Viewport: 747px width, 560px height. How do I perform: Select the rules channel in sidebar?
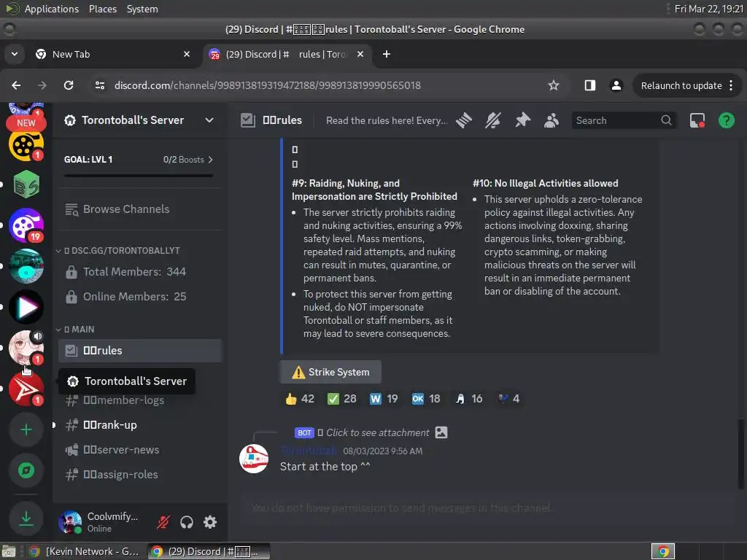click(140, 351)
